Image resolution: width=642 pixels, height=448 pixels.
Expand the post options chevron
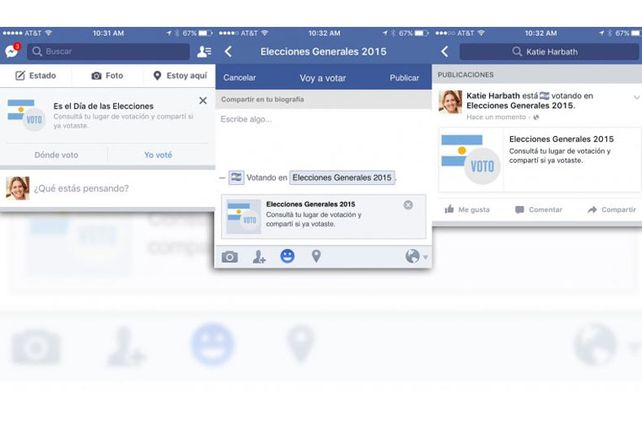[636, 97]
